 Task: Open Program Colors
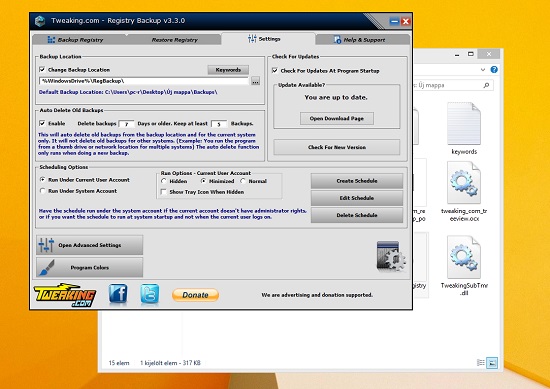click(89, 268)
